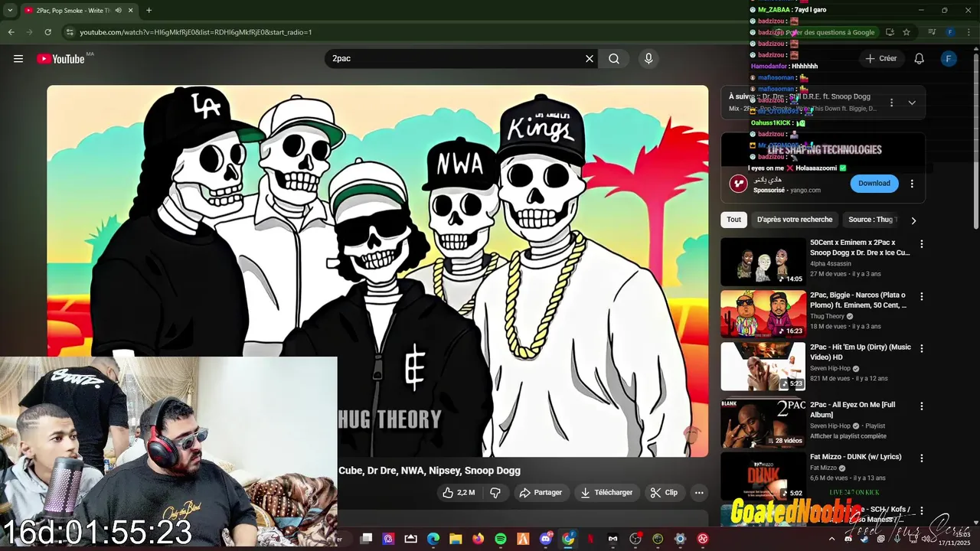Open the Task View taskbar icon
This screenshot has height=551, width=980.
366,539
